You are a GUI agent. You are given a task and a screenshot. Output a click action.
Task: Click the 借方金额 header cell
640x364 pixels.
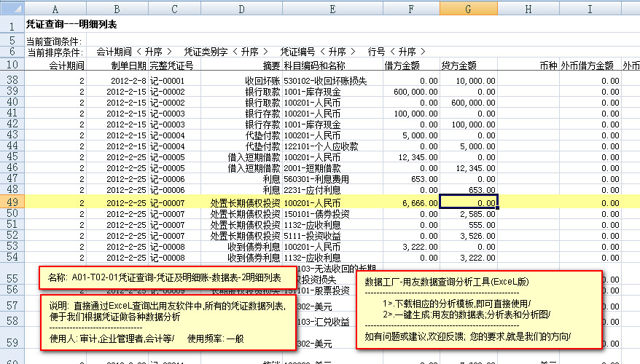(411, 66)
